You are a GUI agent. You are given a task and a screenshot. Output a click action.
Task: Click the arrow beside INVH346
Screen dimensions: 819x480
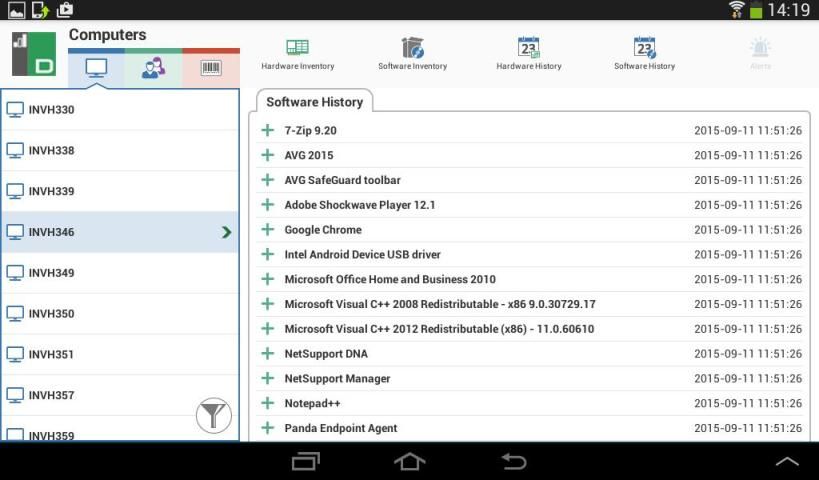[x=226, y=232]
